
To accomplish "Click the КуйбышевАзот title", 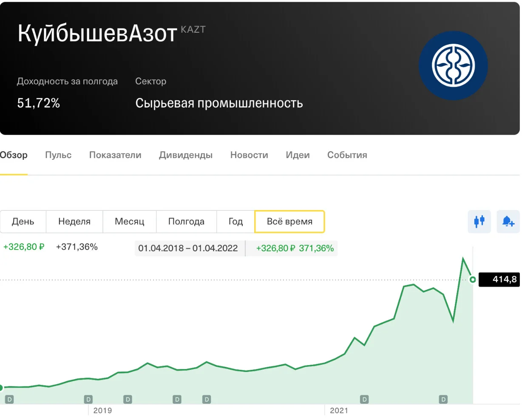I will click(x=97, y=33).
